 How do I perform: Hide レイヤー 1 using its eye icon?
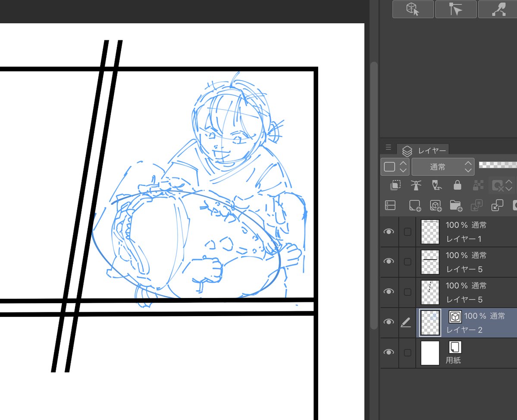click(389, 232)
